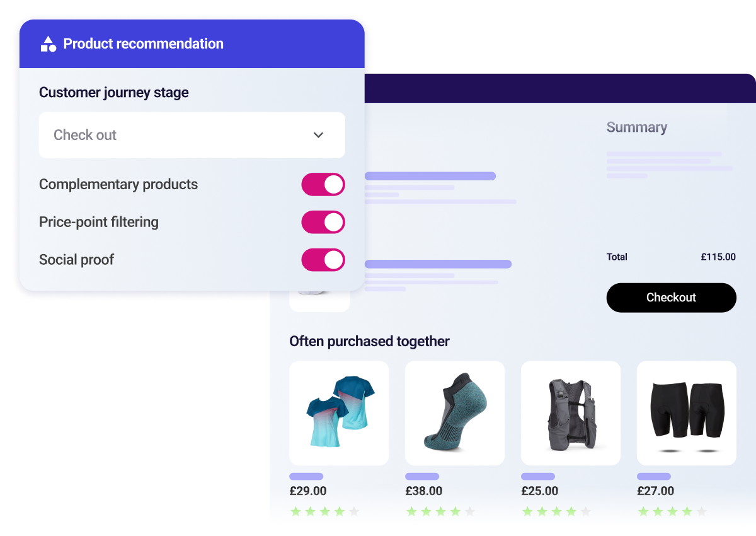
Task: Turn off the Social proof toggle
Action: click(323, 260)
